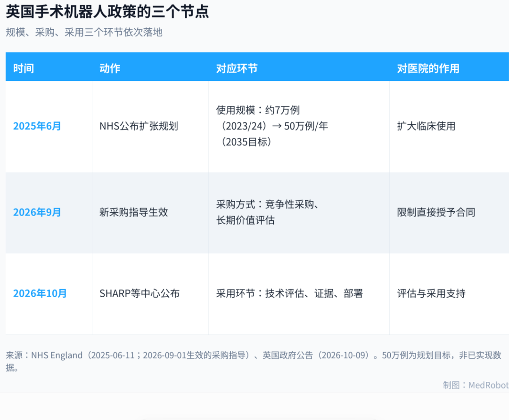509x420 pixels.
Task: Click the 动作 column header
Action: coord(110,68)
